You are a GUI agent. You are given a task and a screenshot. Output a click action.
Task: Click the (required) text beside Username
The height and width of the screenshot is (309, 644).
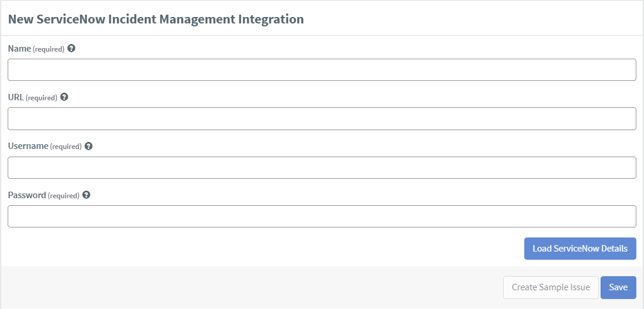pos(66,147)
